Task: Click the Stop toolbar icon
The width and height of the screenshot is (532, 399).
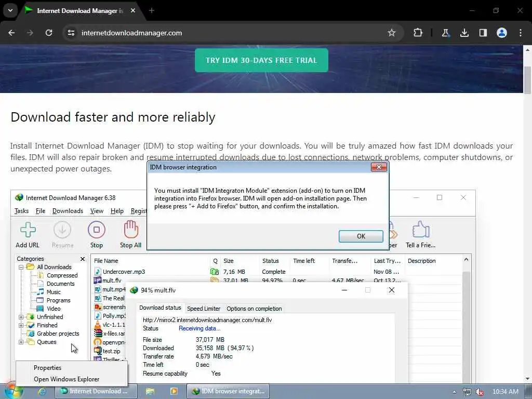Action: [x=96, y=235]
